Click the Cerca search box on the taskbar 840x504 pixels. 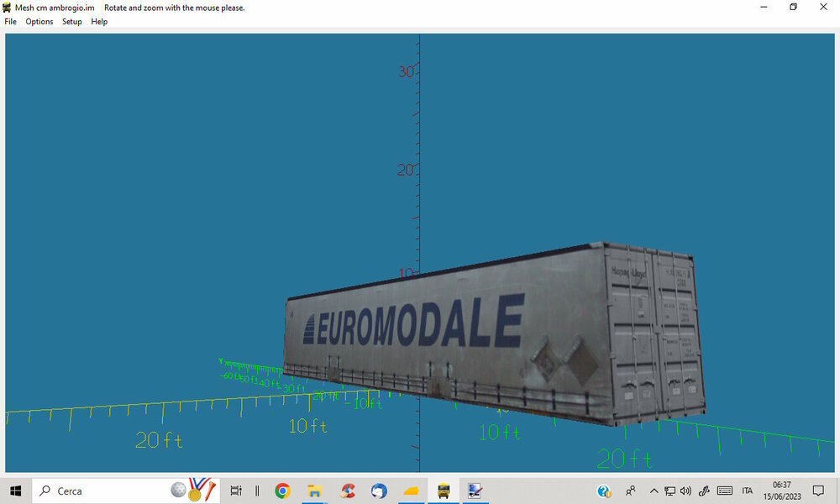(126, 491)
